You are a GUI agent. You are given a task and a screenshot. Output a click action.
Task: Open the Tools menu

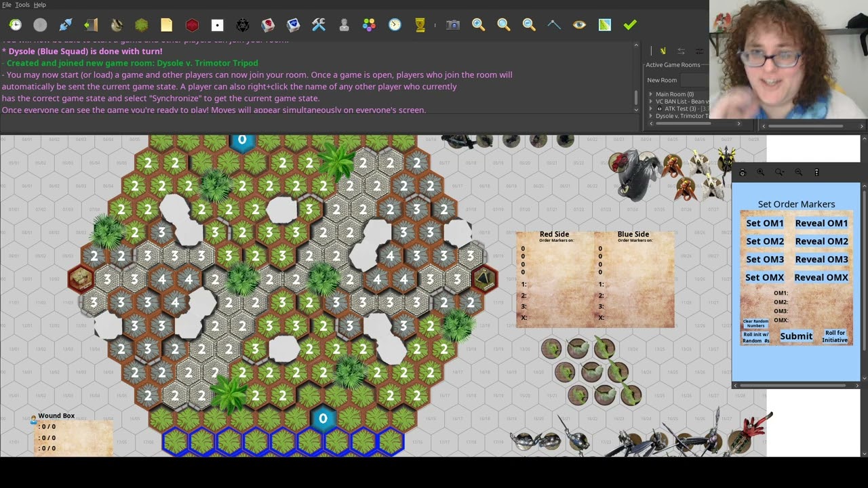[22, 5]
